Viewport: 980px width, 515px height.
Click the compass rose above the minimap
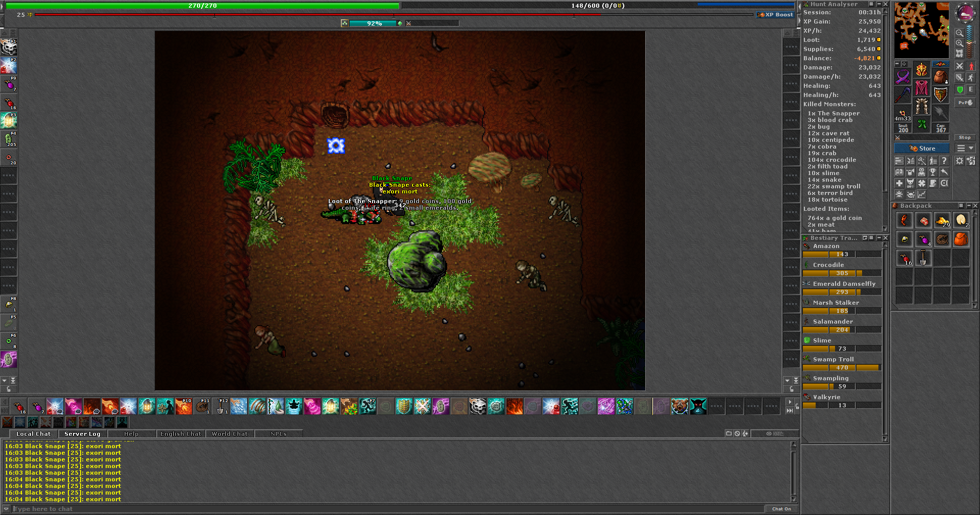pos(965,13)
